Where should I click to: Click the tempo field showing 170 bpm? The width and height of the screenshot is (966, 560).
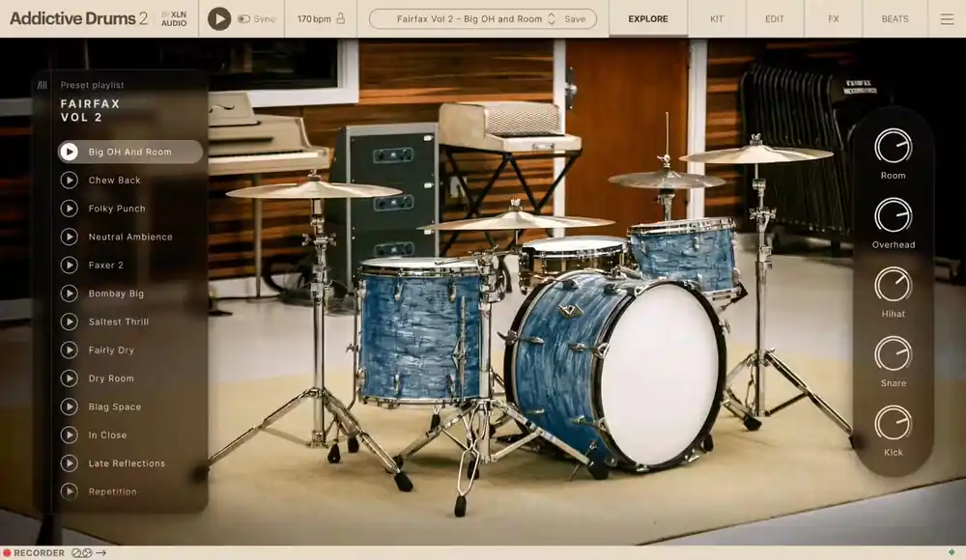pyautogui.click(x=314, y=19)
